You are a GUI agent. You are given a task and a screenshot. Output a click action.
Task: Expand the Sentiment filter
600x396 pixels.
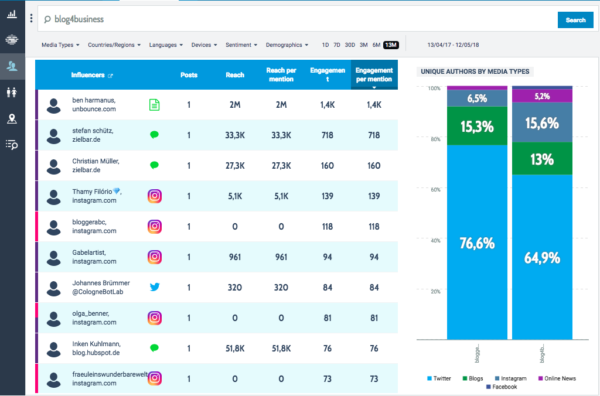coord(241,45)
